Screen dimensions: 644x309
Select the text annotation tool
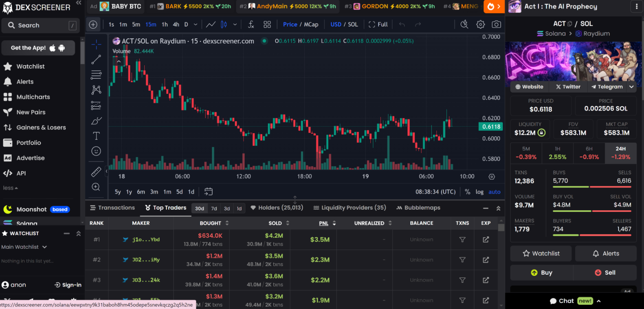(96, 136)
